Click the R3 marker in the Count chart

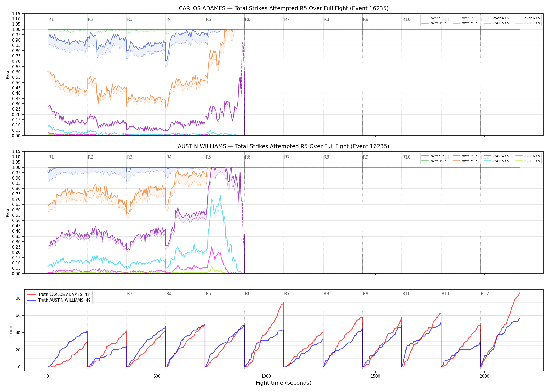[x=130, y=294]
